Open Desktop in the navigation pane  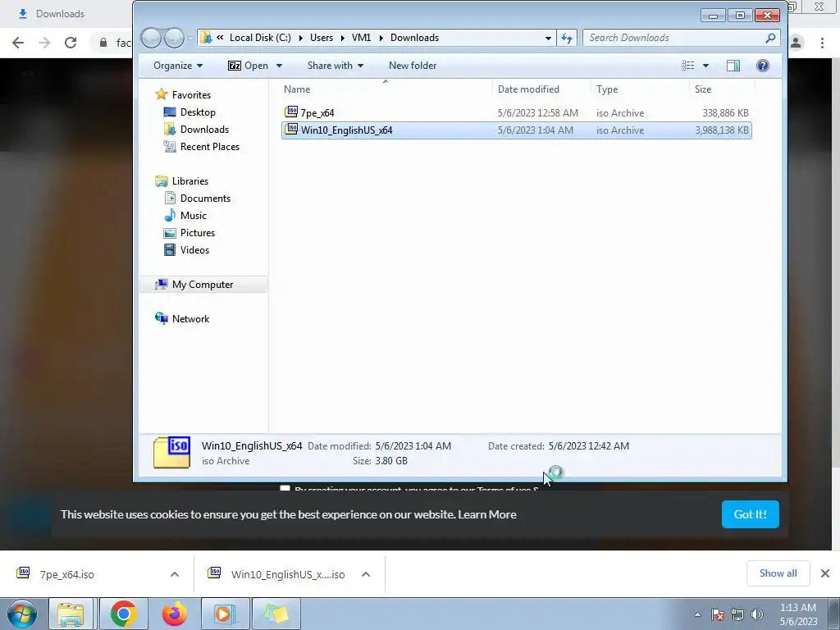pos(198,112)
